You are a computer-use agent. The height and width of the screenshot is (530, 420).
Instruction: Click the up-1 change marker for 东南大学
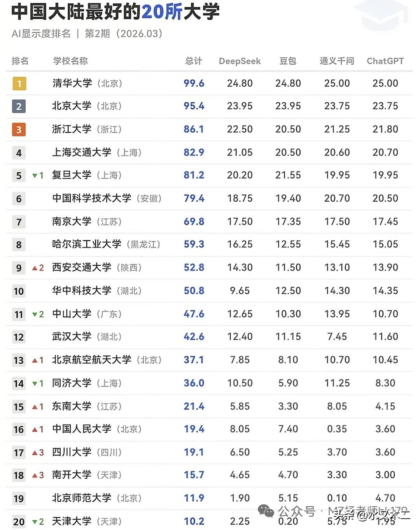(x=38, y=407)
